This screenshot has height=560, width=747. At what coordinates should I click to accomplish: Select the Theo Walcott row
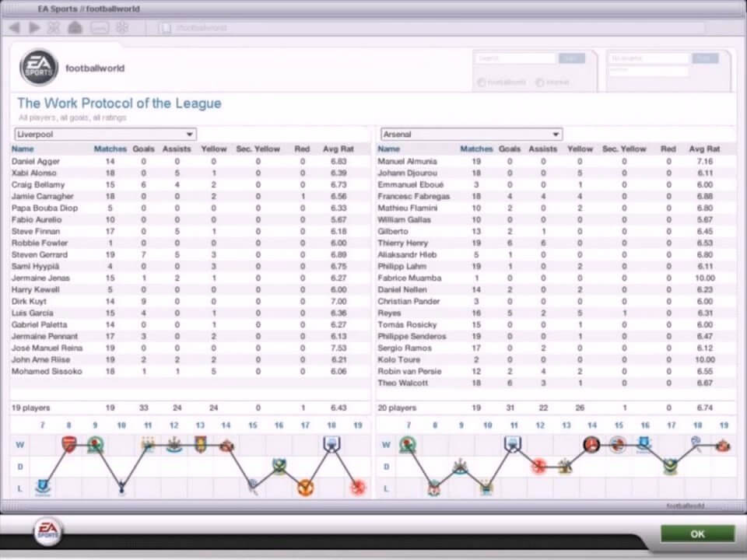(x=556, y=383)
